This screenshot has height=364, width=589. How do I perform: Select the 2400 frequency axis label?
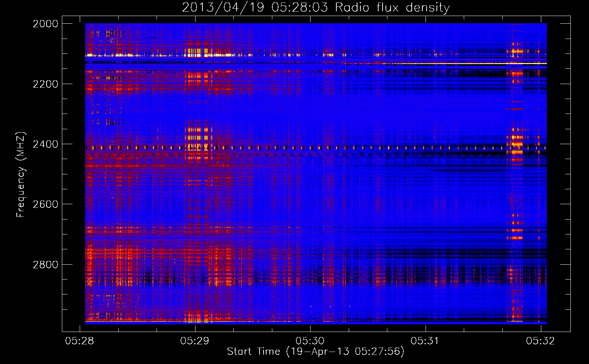click(46, 144)
